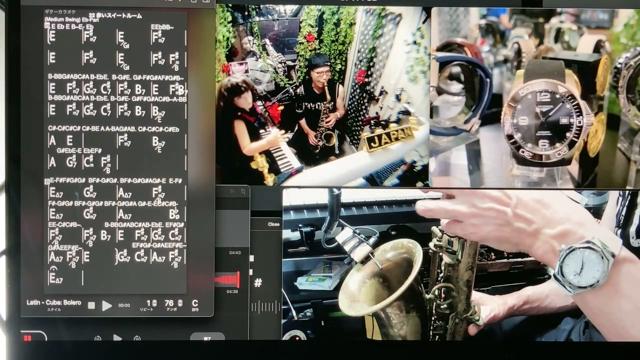Click the red record icon at bottom left
The image size is (640, 360).
[27, 338]
